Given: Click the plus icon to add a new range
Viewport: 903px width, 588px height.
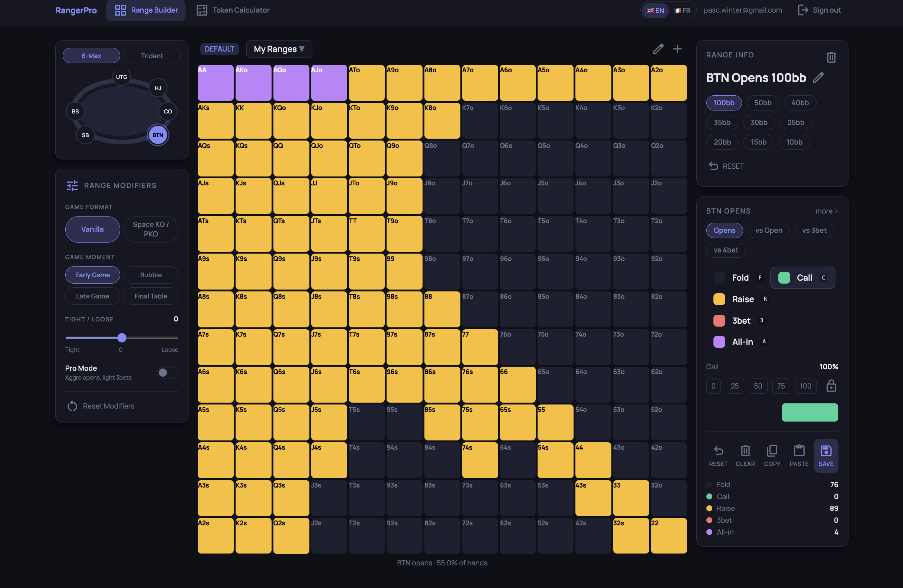Looking at the screenshot, I should (678, 49).
